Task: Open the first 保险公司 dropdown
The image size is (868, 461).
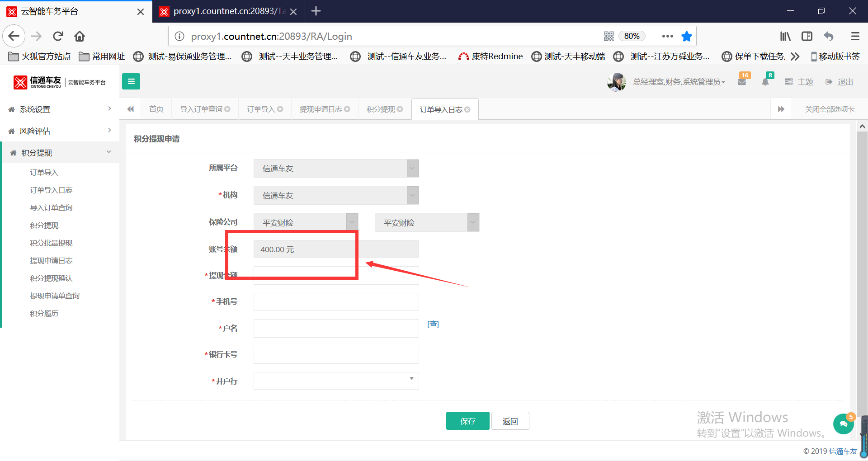Action: (306, 222)
